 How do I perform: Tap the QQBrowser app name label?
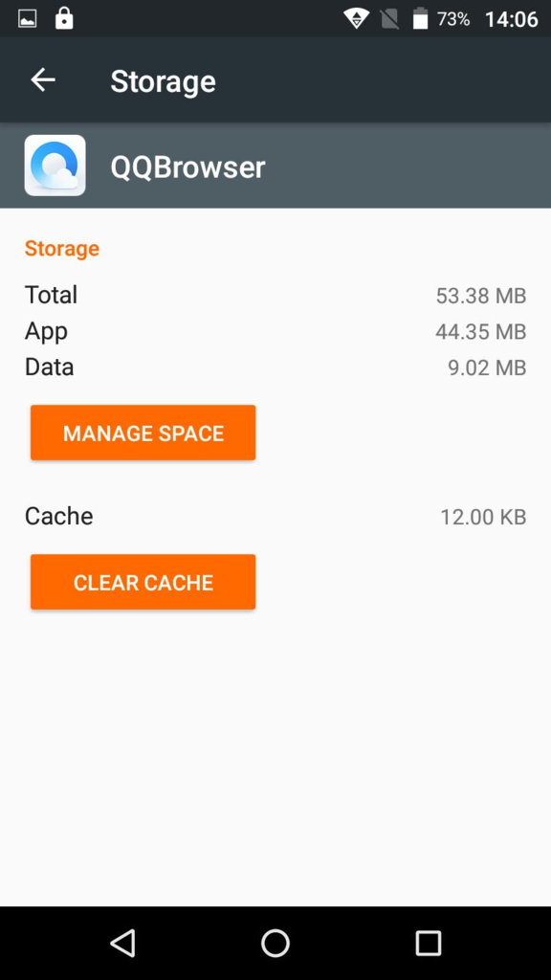pyautogui.click(x=188, y=167)
